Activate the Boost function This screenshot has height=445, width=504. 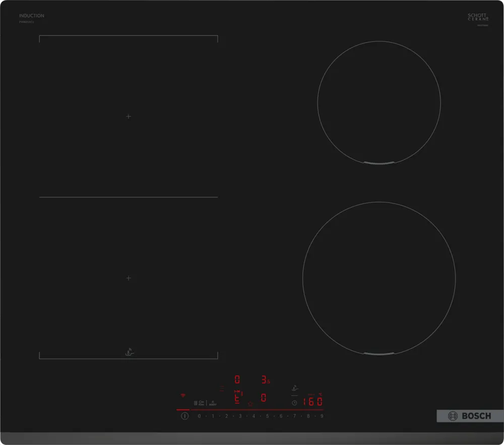coord(213,402)
